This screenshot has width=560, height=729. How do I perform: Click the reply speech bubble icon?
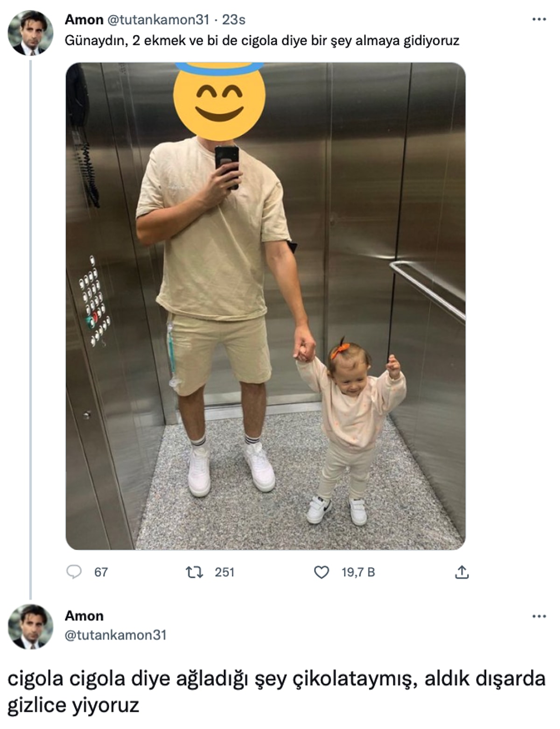point(74,572)
